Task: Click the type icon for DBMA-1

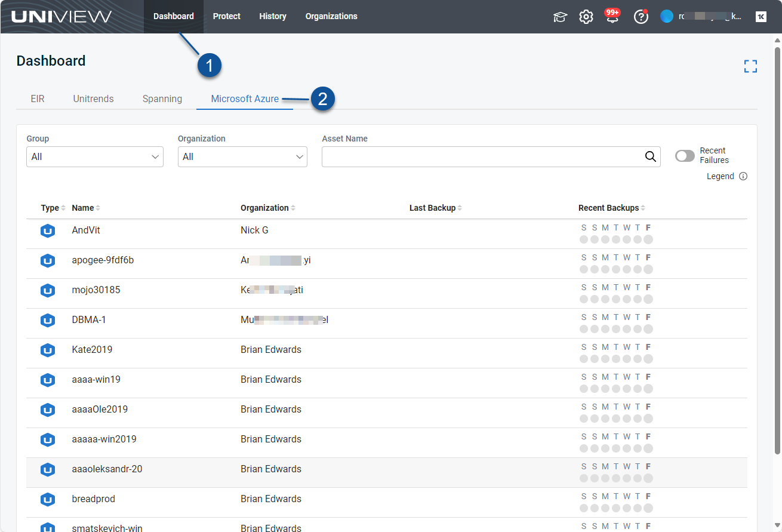Action: [x=48, y=320]
